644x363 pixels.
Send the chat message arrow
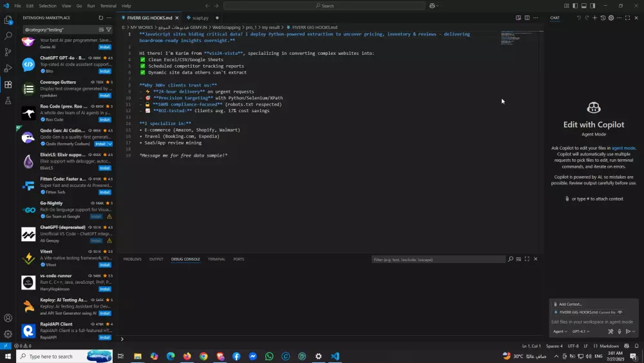point(628,331)
